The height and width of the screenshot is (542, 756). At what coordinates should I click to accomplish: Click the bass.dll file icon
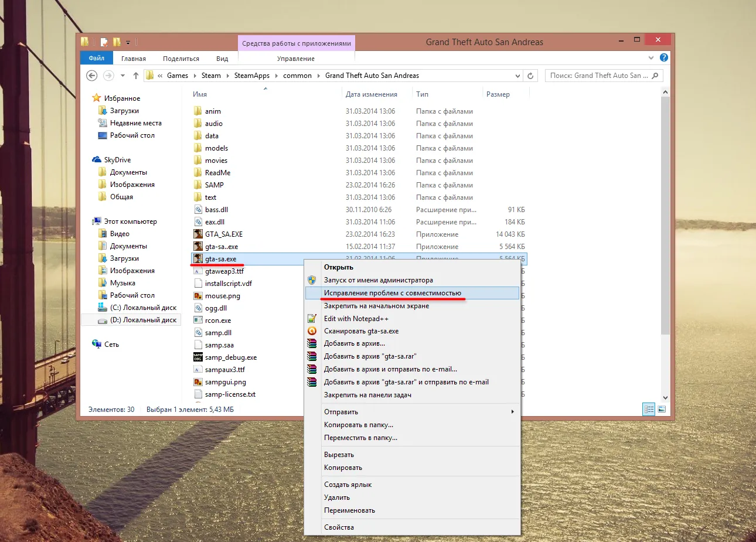tap(198, 210)
